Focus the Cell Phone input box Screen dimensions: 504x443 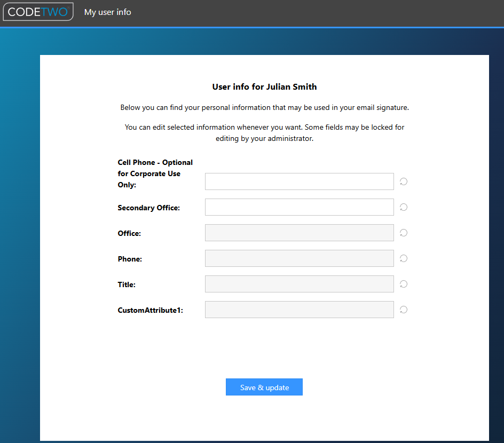[299, 181]
